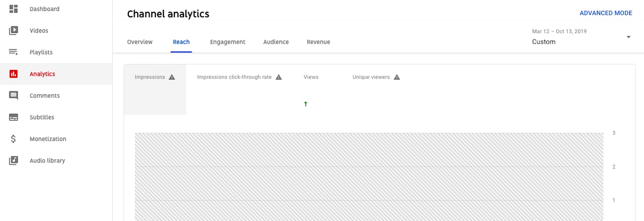Switch to the Overview tab
The width and height of the screenshot is (644, 221).
pos(140,42)
